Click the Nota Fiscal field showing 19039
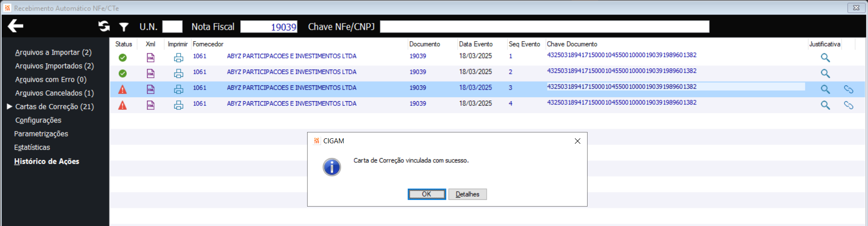The width and height of the screenshot is (868, 226). 269,27
